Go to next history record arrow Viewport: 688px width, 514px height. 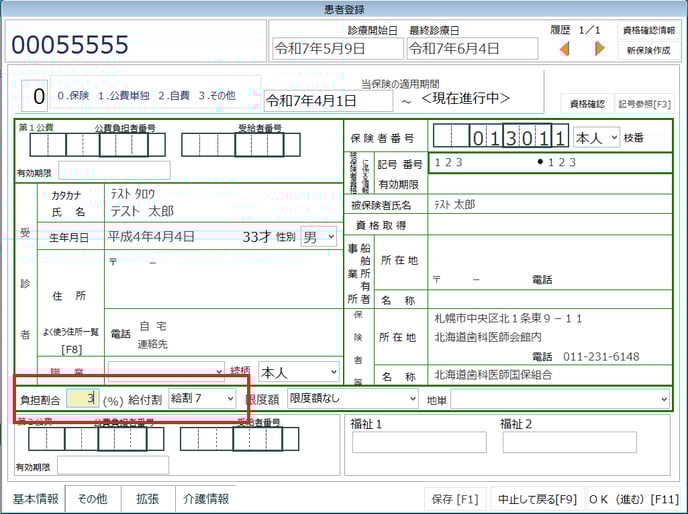[x=599, y=48]
